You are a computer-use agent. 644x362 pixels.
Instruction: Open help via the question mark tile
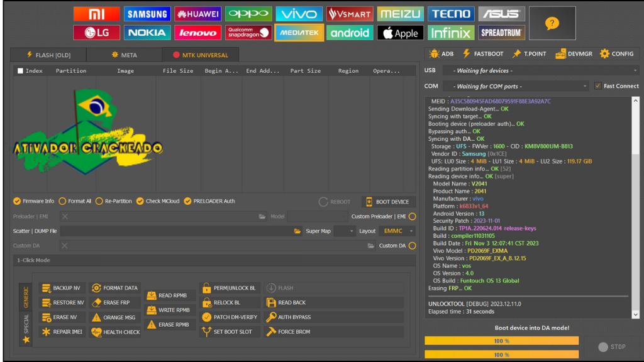tap(552, 23)
